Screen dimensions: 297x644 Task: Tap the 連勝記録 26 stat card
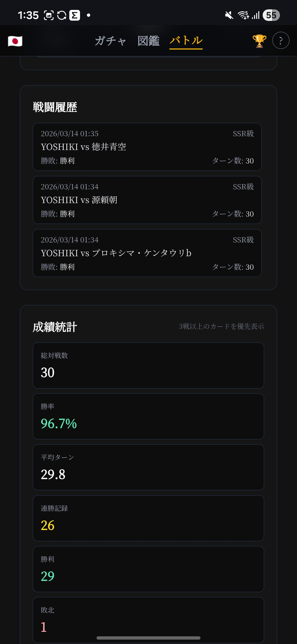pyautogui.click(x=148, y=518)
